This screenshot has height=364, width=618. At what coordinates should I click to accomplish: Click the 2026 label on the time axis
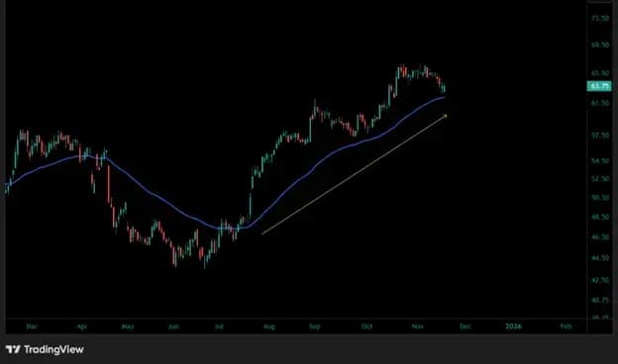click(x=514, y=326)
